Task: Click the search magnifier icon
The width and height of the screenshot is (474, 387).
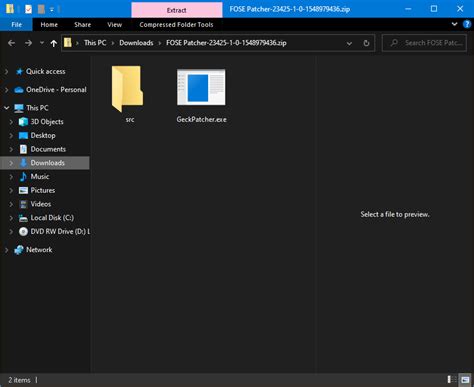Action: pos(394,43)
